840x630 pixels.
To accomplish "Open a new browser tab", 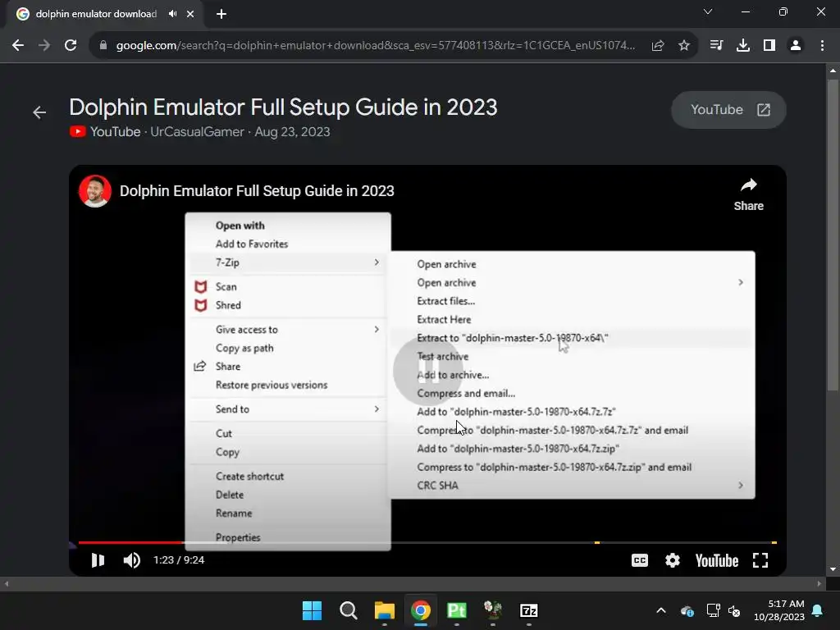I will [x=221, y=14].
